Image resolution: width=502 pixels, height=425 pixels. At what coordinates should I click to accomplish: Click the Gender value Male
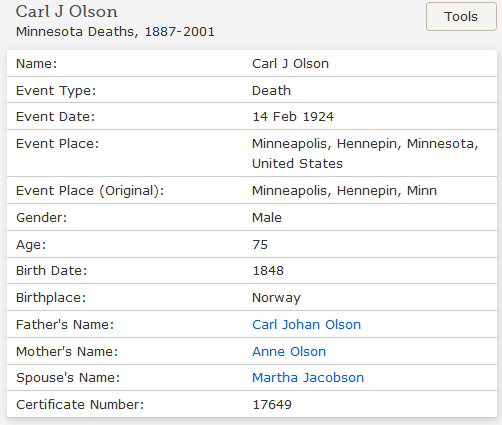pyautogui.click(x=267, y=217)
